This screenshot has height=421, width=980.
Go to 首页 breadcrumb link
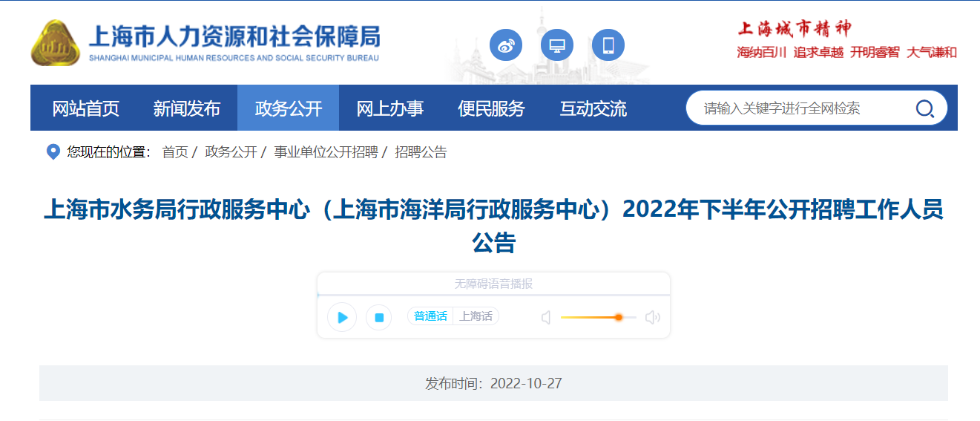coord(175,152)
